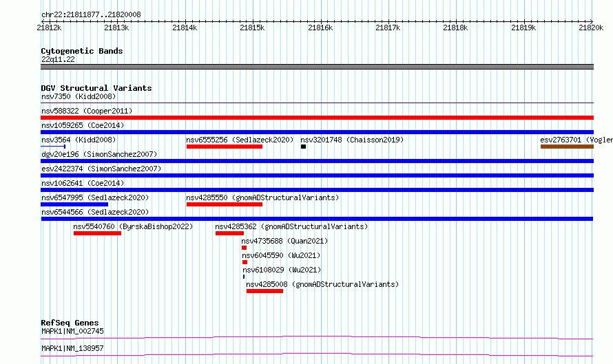Viewport: 613px width, 364px height.
Task: Open nsv4735688 (Quan2021) label
Action: (x=284, y=241)
